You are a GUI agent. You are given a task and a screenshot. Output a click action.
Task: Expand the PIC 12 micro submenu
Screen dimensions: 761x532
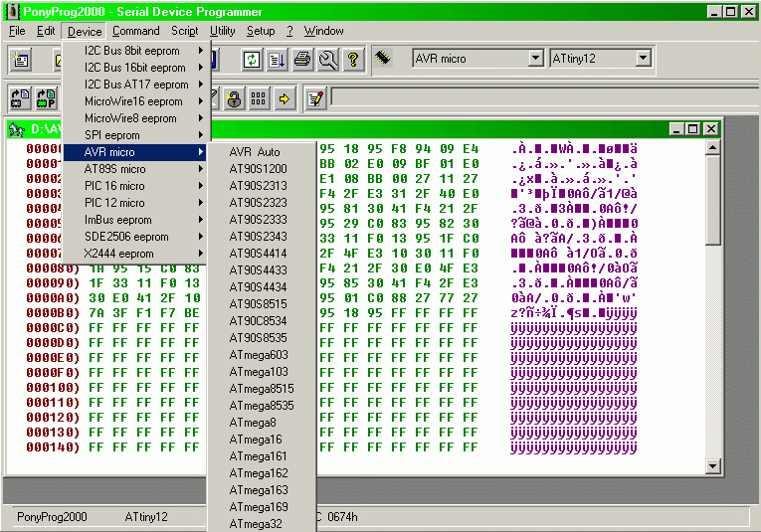coord(136,203)
